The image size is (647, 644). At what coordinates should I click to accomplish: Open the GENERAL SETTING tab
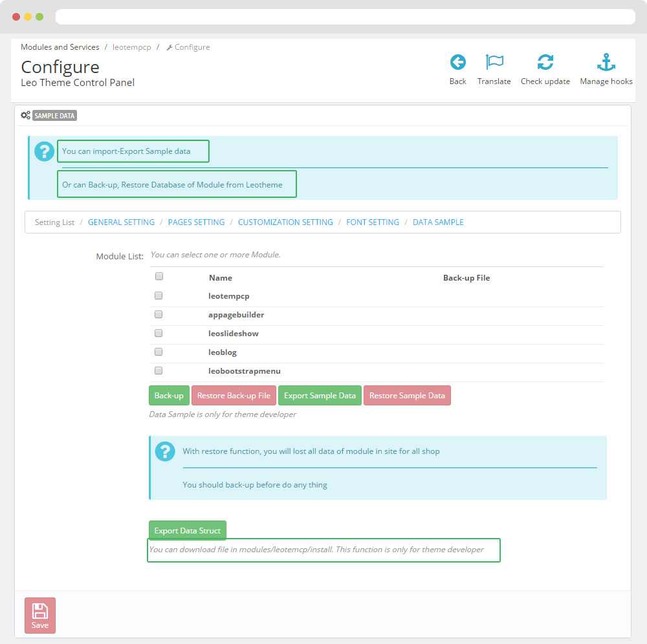[x=122, y=222]
